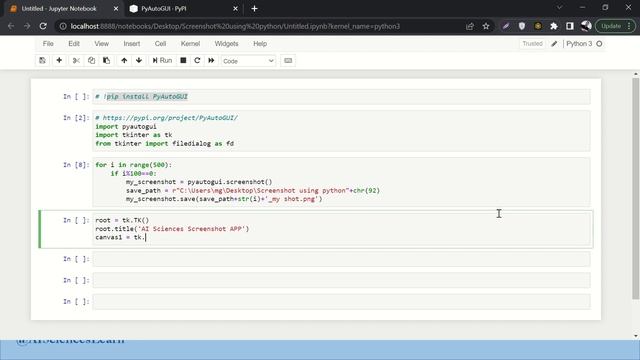Go forward in browser history
This screenshot has height=360, width=640.
[27, 26]
